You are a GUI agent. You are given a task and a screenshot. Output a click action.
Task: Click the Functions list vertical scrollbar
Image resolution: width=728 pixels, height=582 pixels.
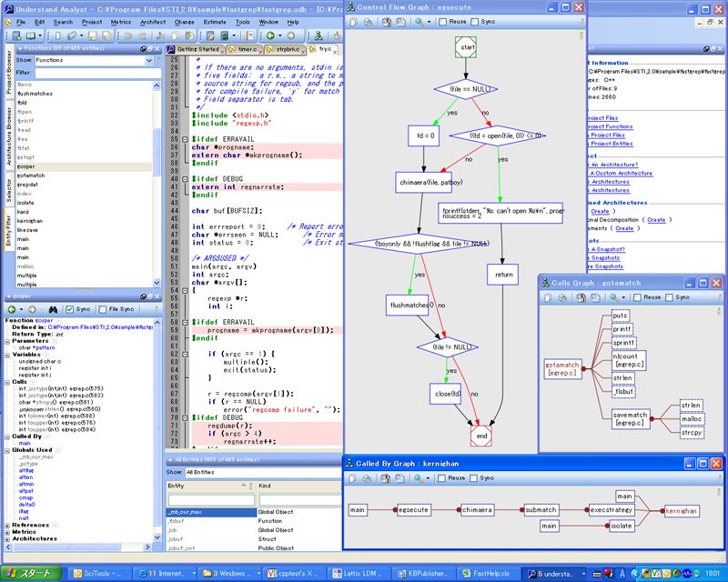(157, 184)
